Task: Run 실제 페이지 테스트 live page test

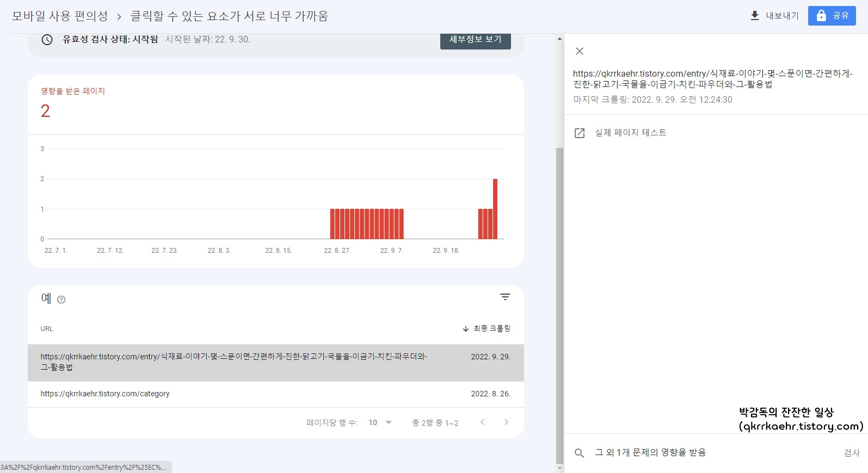Action: [x=631, y=133]
